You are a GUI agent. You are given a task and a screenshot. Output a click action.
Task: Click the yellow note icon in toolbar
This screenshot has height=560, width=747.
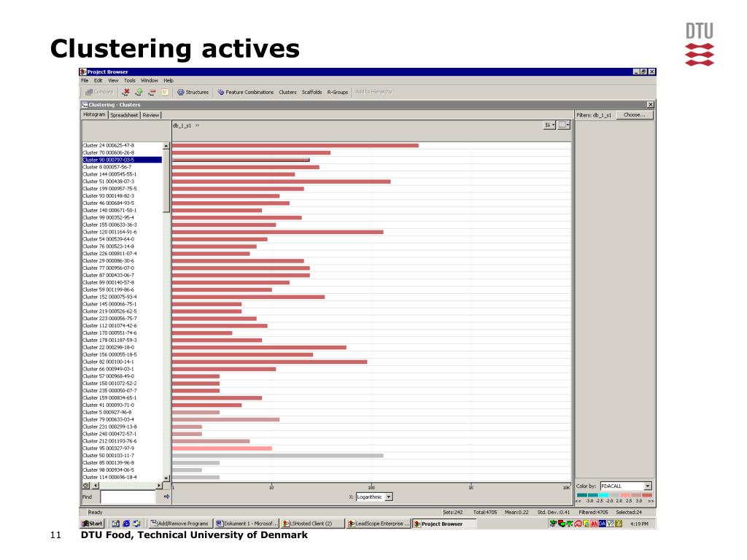click(165, 92)
